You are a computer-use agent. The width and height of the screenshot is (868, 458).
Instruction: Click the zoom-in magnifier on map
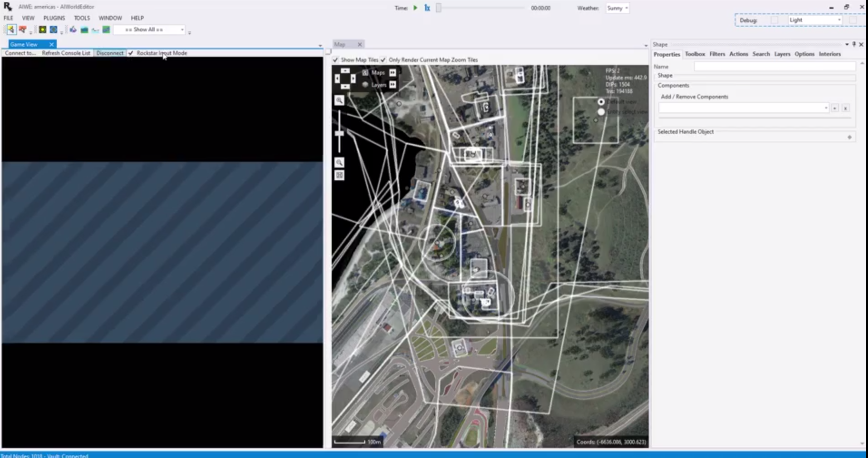339,100
